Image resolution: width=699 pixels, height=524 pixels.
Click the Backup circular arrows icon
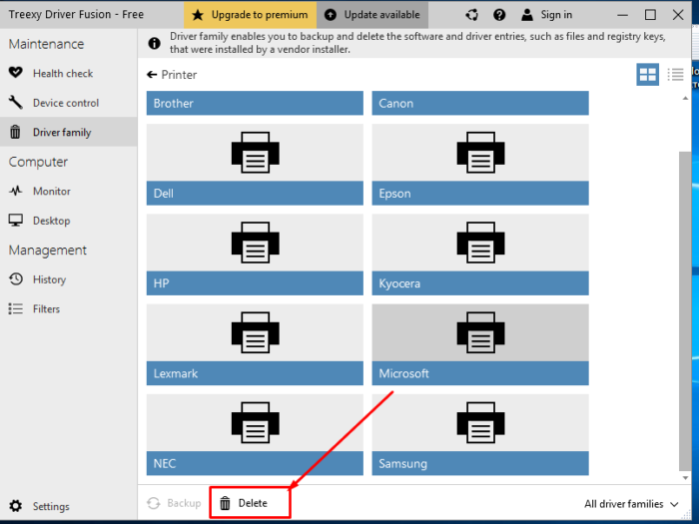(x=153, y=503)
